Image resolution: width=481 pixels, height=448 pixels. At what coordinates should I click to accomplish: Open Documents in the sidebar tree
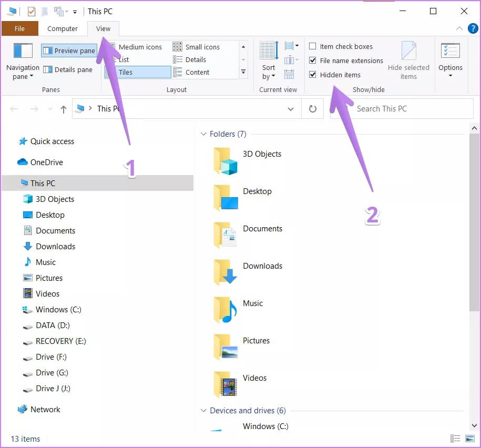[49, 231]
